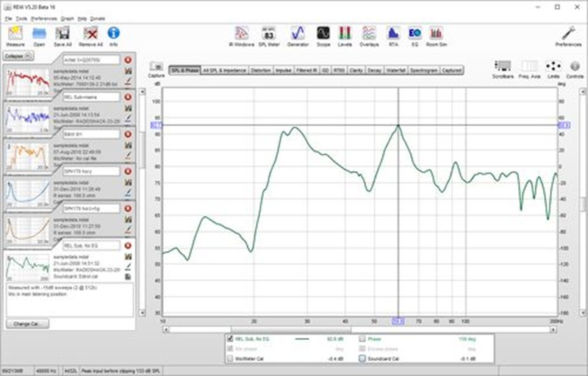The height and width of the screenshot is (376, 588).
Task: Switch to Distortion tab
Action: [261, 70]
